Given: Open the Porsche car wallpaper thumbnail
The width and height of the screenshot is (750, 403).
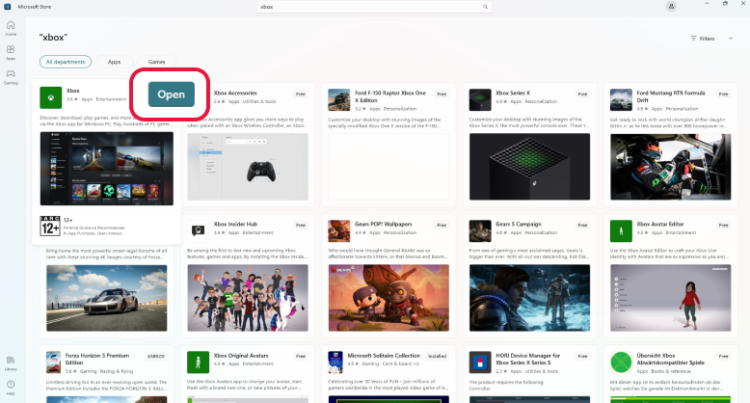Looking at the screenshot, I should pos(107,298).
